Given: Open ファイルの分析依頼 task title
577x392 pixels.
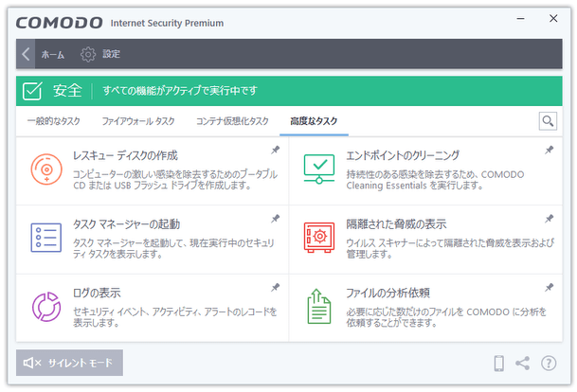Looking at the screenshot, I should 388,293.
